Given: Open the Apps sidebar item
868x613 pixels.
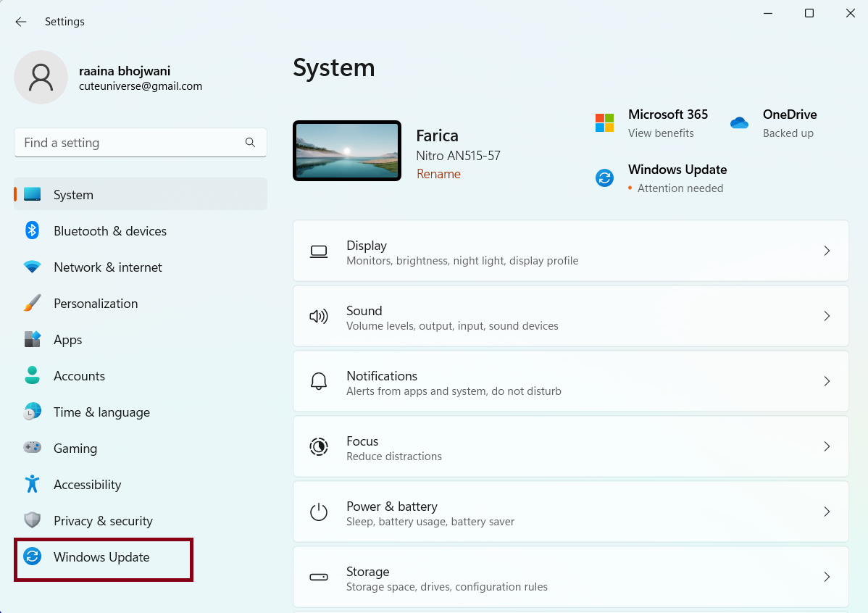Looking at the screenshot, I should click(x=67, y=340).
